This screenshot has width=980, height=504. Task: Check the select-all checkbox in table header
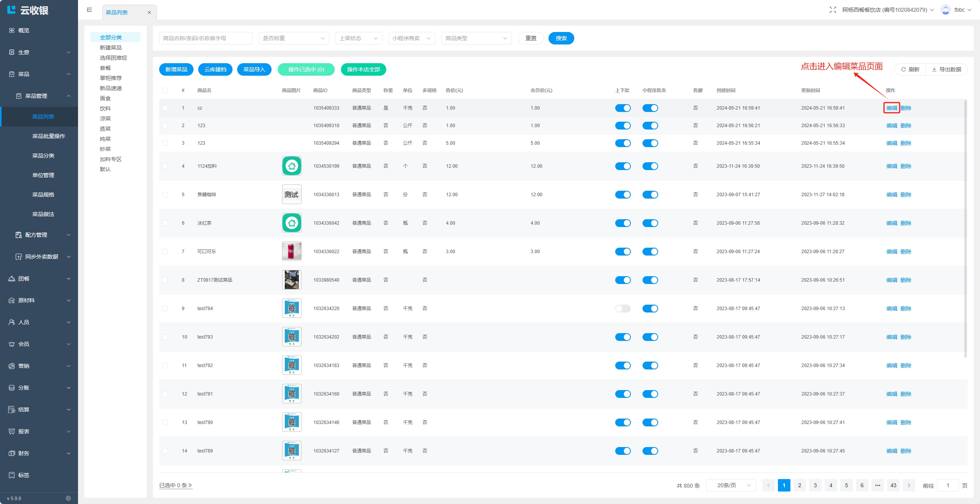165,91
